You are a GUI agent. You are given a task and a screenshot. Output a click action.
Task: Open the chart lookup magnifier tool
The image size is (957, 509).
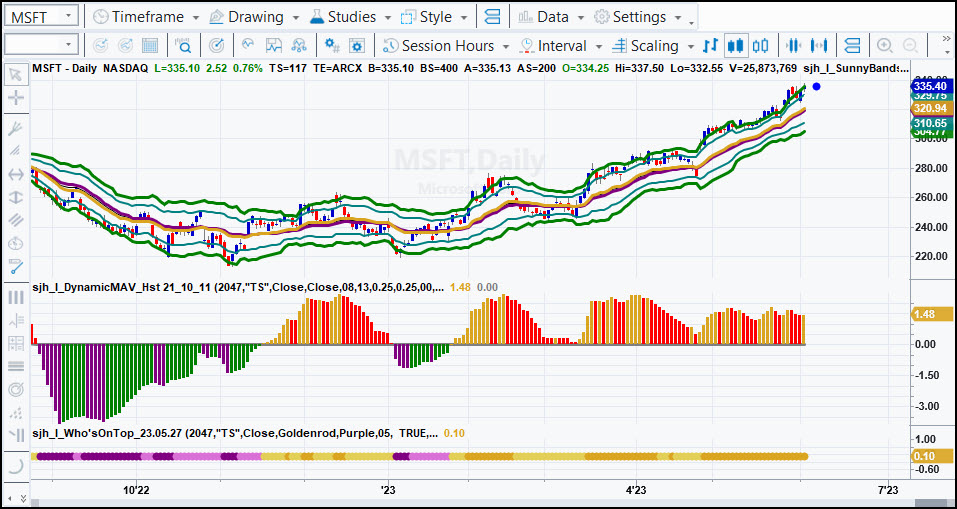click(x=183, y=46)
